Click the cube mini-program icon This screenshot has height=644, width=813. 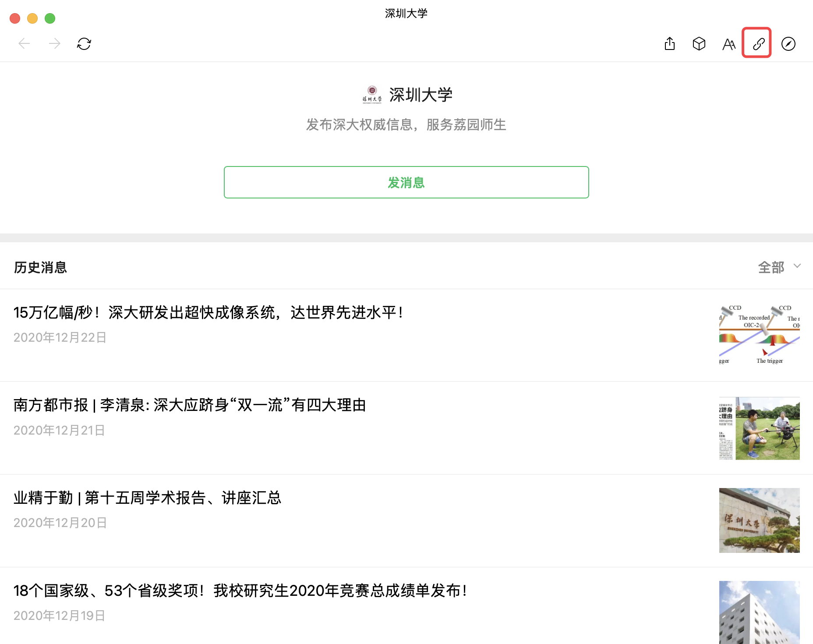pyautogui.click(x=699, y=43)
